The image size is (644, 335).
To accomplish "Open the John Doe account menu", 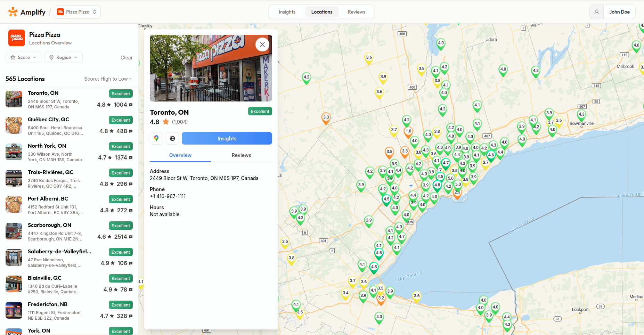I will 619,12.
